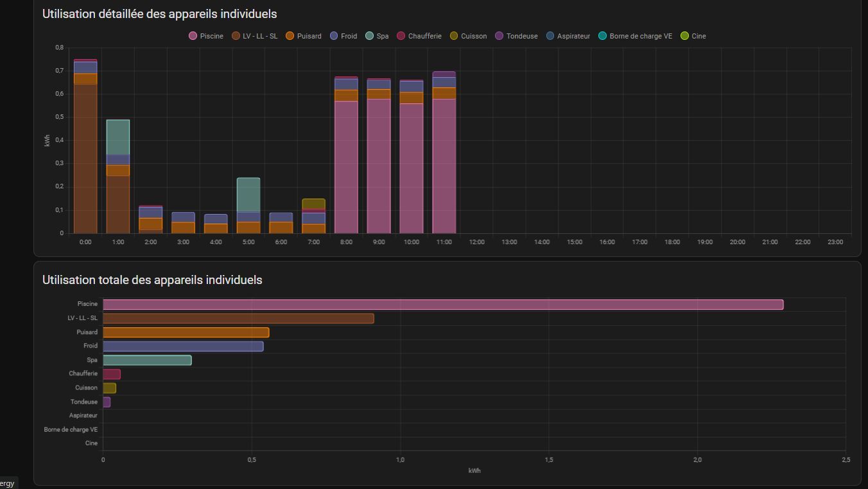Hide the Chaufferie series via the legend
Screen dimensions: 868x489
[419, 36]
